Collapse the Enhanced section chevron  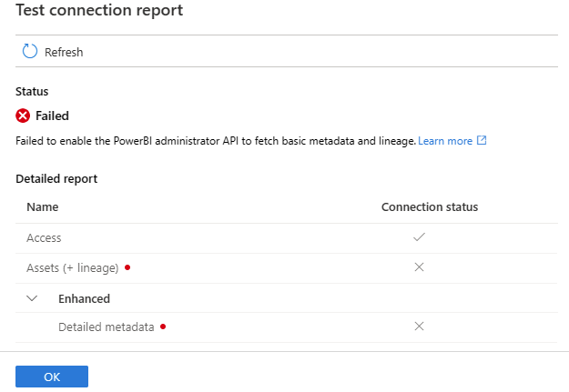click(32, 298)
